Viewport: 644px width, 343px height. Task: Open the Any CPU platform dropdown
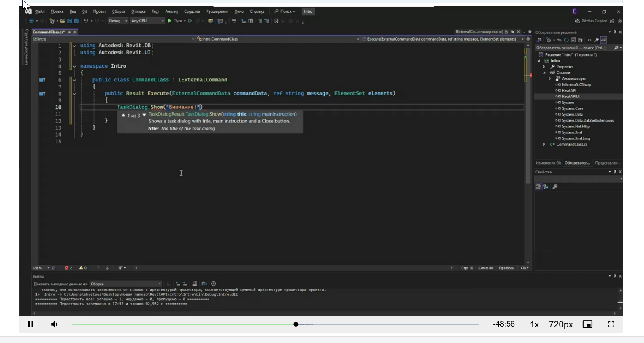click(147, 21)
